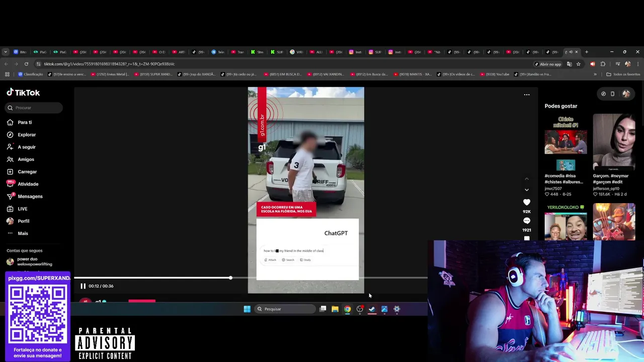Open Chrome three-dot menu
Viewport: 644px width, 362px height.
638,64
